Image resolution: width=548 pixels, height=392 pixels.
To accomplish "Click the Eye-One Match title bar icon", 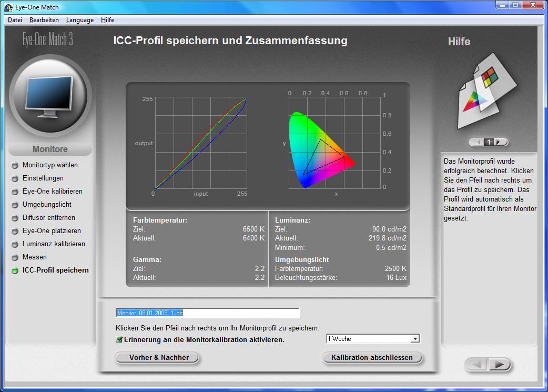I will click(8, 7).
